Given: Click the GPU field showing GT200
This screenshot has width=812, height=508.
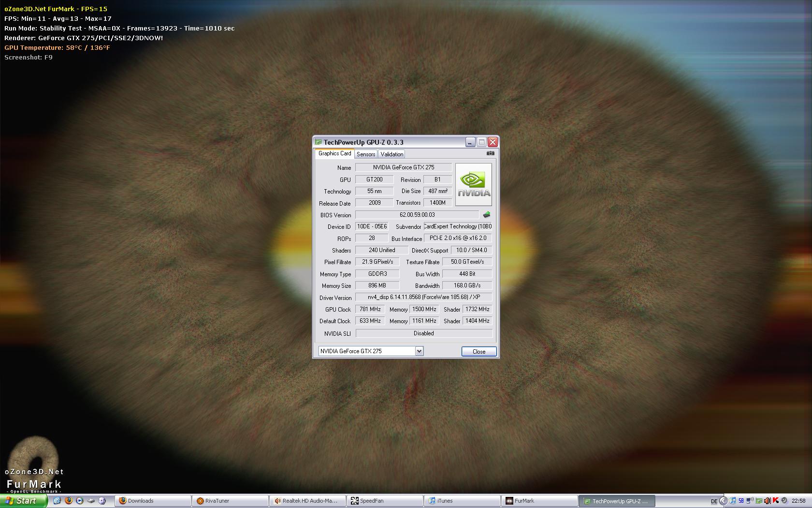Looking at the screenshot, I should click(x=374, y=179).
